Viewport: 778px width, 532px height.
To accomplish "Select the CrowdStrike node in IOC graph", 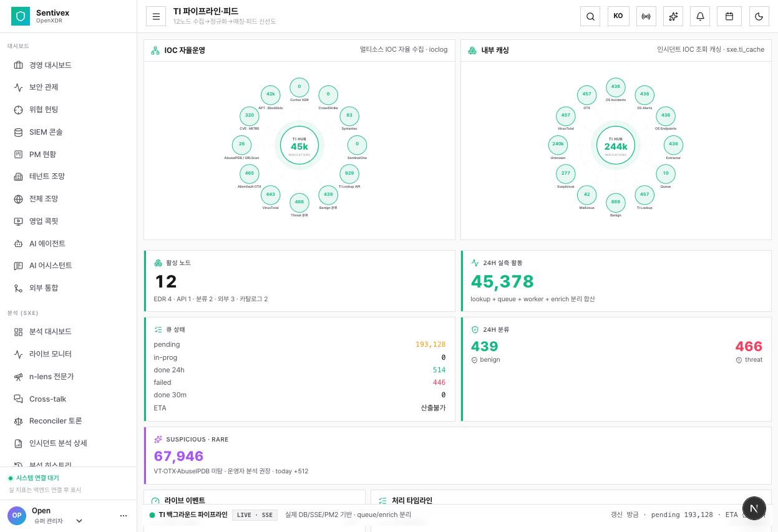I will [x=328, y=95].
